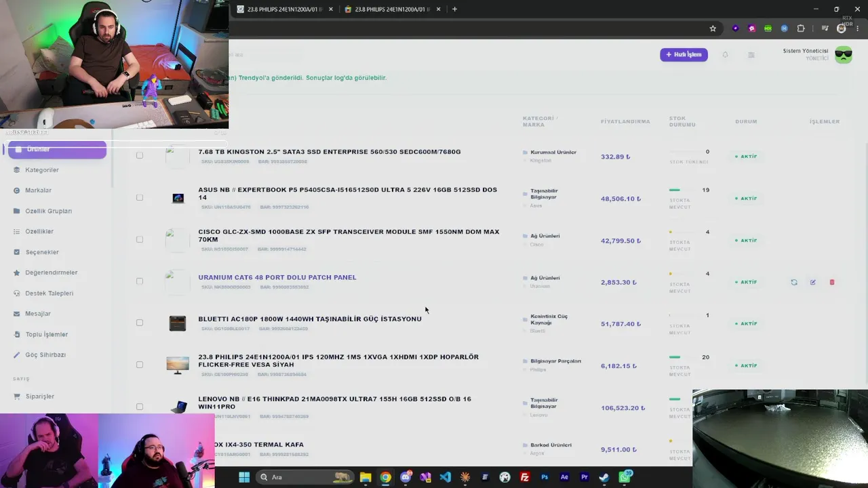Open the Chrome profile avatar
The width and height of the screenshot is (868, 488).
(842, 28)
